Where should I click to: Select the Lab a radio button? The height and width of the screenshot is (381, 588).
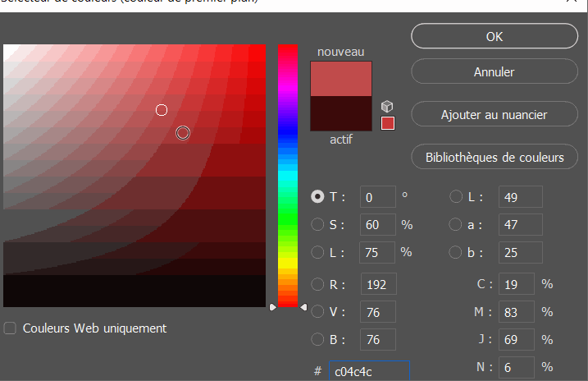455,224
